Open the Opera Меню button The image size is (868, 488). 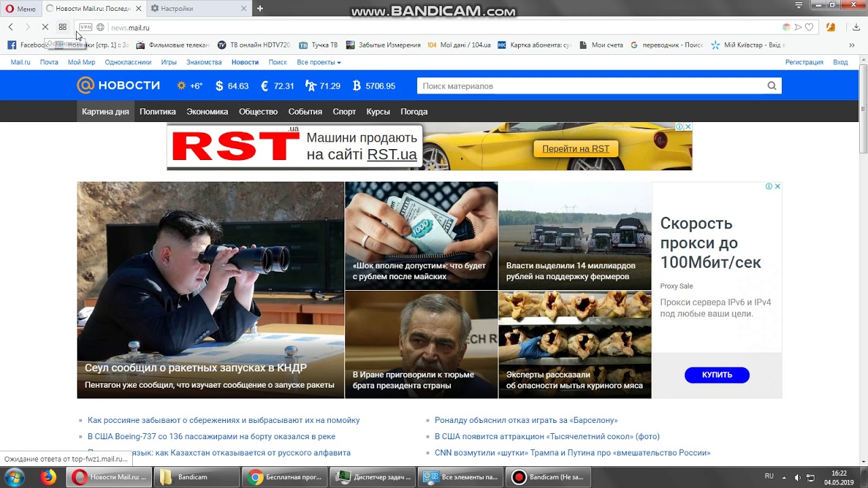tap(20, 9)
